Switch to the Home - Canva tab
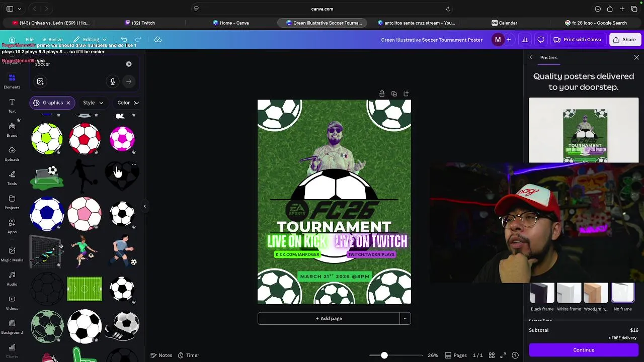 230,23
